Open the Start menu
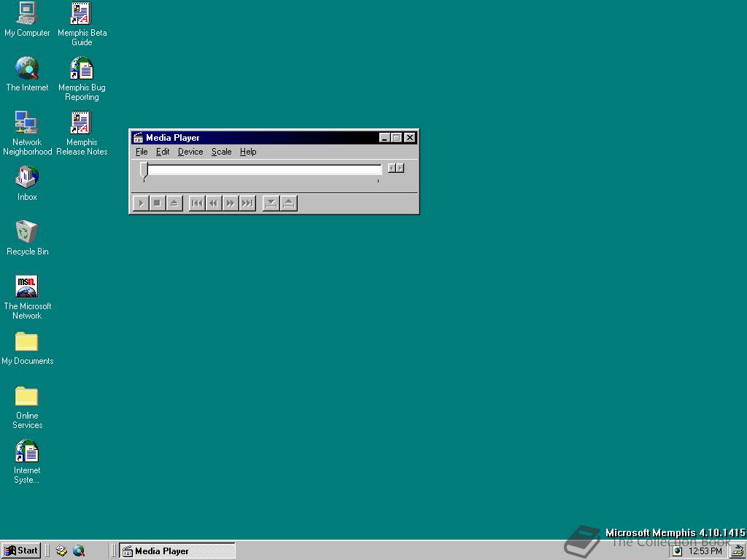Viewport: 747px width, 560px height. point(21,551)
